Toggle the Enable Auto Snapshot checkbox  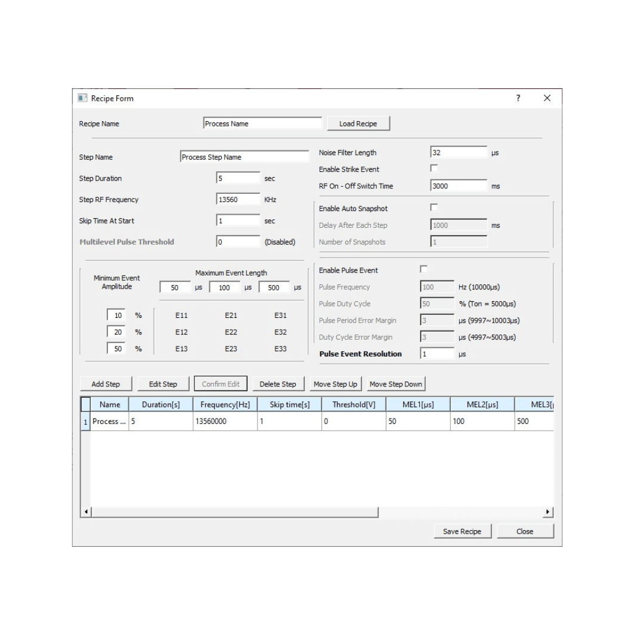(x=434, y=208)
